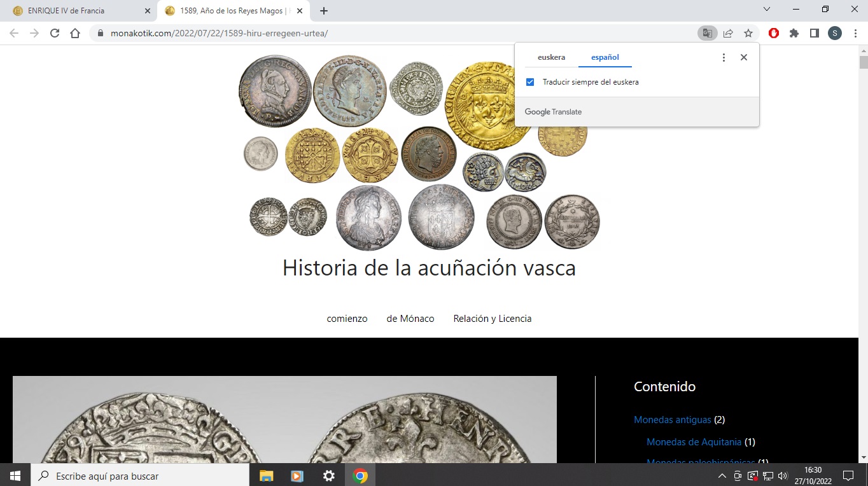Open the extensions puzzle-piece menu

pyautogui.click(x=794, y=32)
